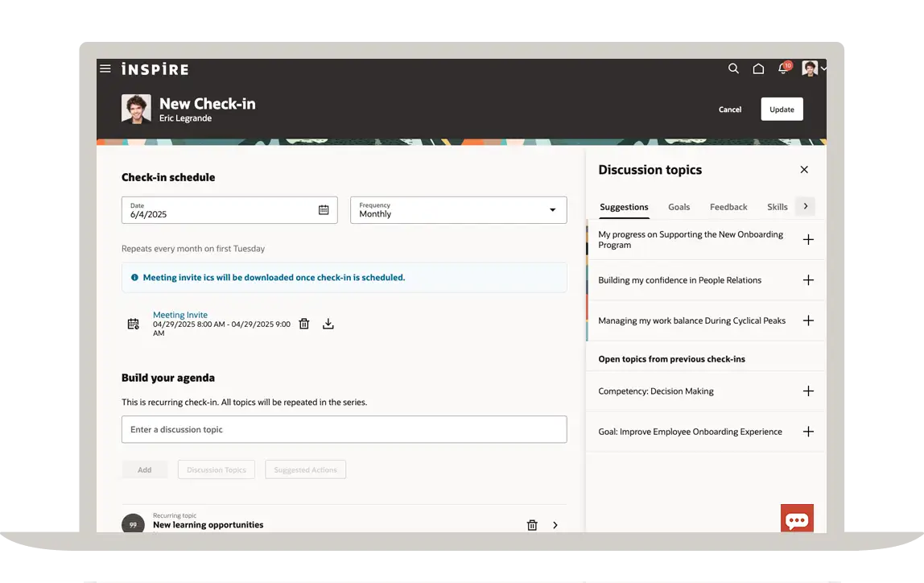Open the hamburger navigation menu
Screen dimensions: 924x583
coord(105,69)
